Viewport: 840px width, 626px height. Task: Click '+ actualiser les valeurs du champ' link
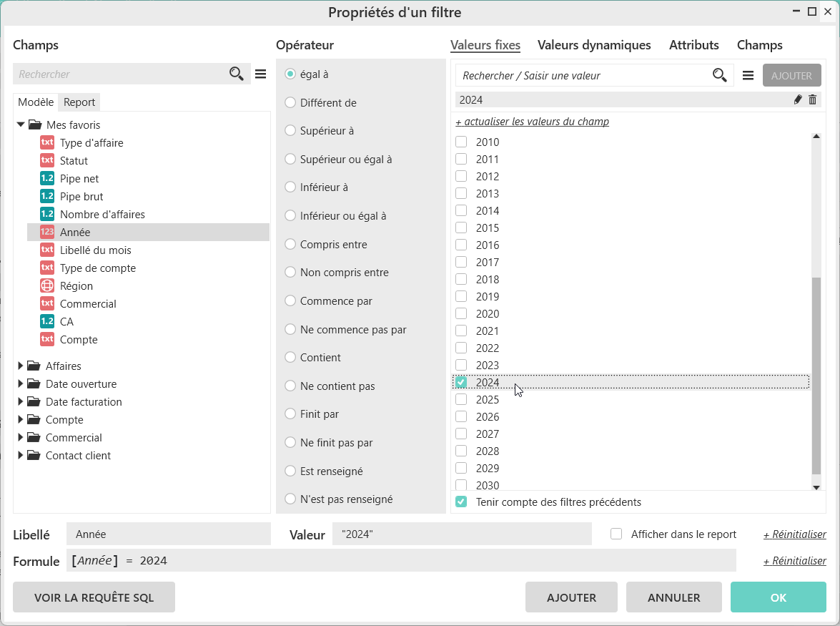click(x=532, y=122)
